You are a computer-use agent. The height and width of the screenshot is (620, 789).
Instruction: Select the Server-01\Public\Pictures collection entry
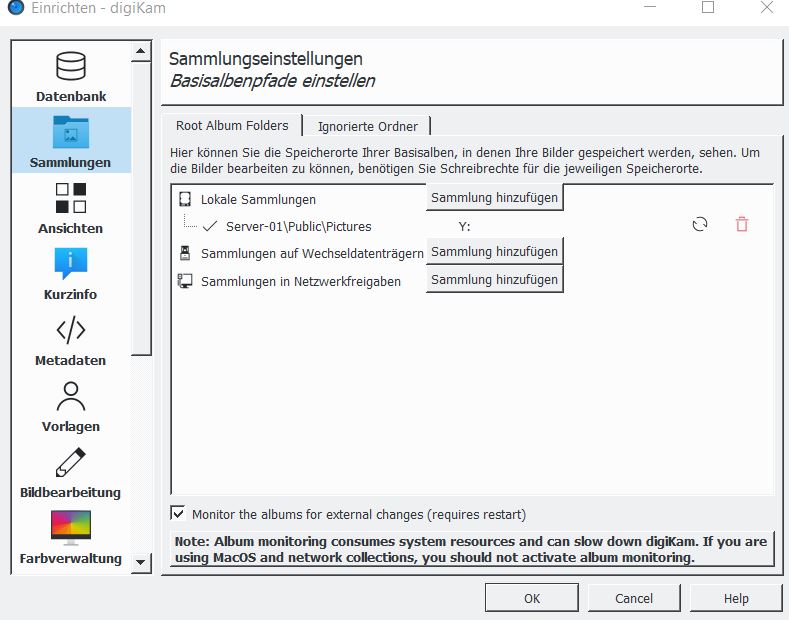(x=298, y=226)
